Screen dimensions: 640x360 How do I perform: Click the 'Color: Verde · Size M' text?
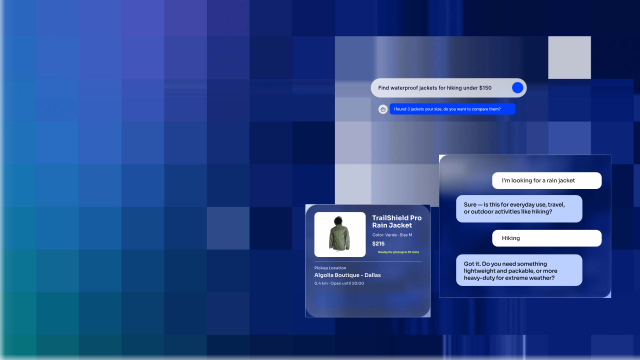click(x=392, y=235)
